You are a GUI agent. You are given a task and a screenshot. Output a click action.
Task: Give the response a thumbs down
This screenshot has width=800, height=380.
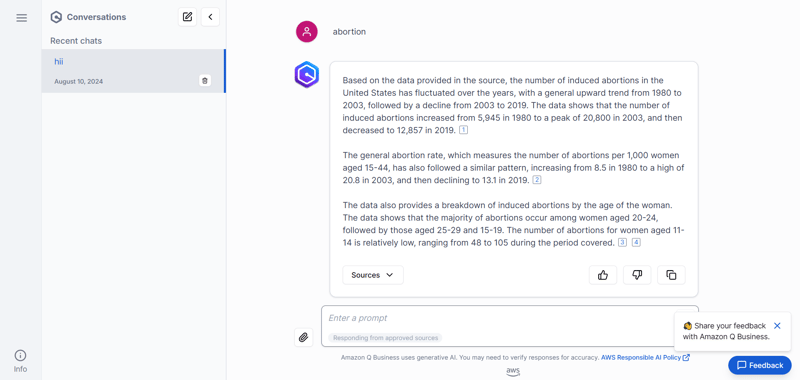[x=637, y=275]
